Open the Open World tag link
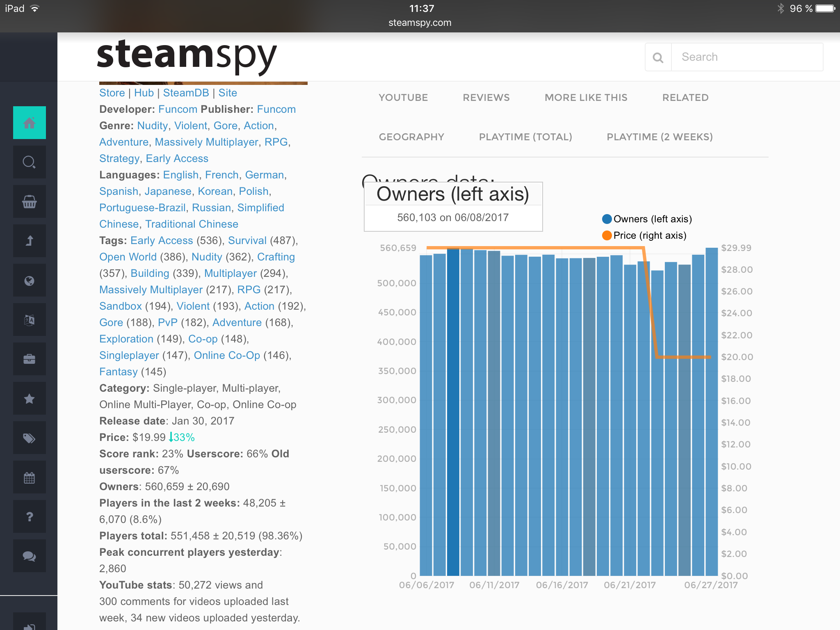Image resolution: width=840 pixels, height=630 pixels. (128, 257)
